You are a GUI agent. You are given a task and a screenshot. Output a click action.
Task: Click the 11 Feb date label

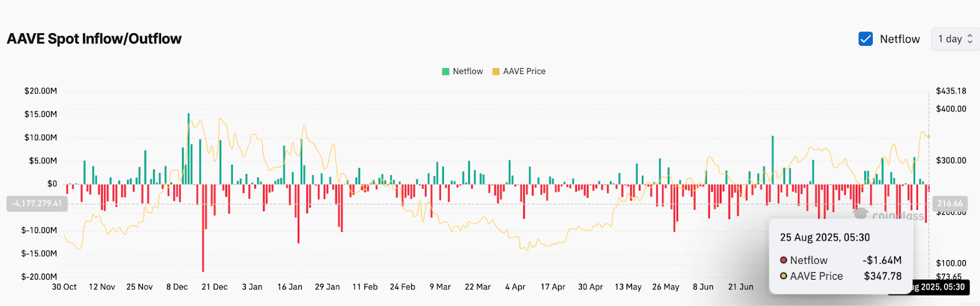click(365, 287)
